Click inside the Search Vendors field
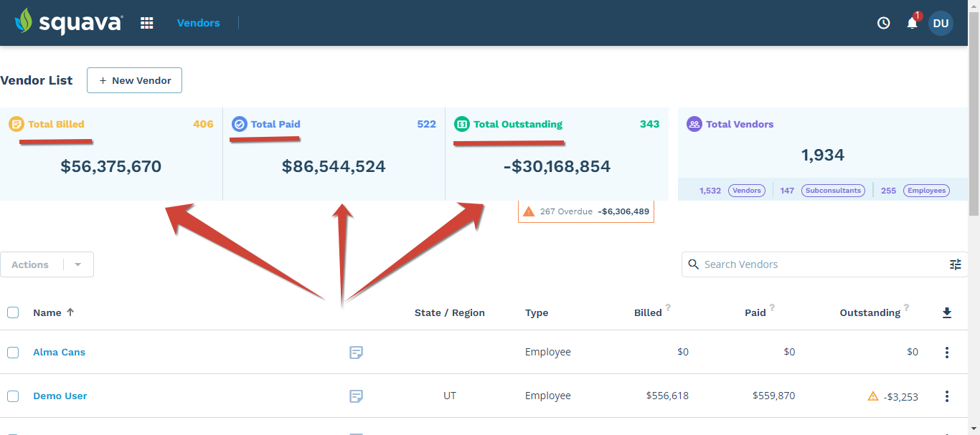 point(789,264)
